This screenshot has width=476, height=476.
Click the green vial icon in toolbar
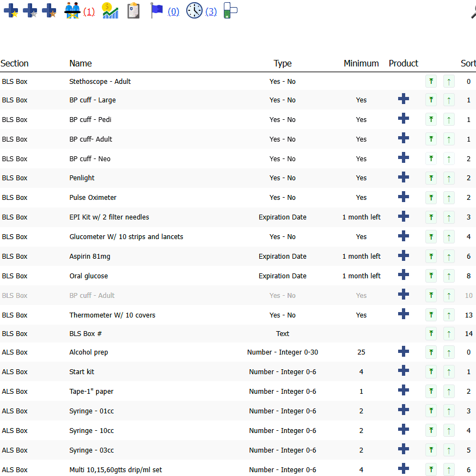tap(230, 11)
